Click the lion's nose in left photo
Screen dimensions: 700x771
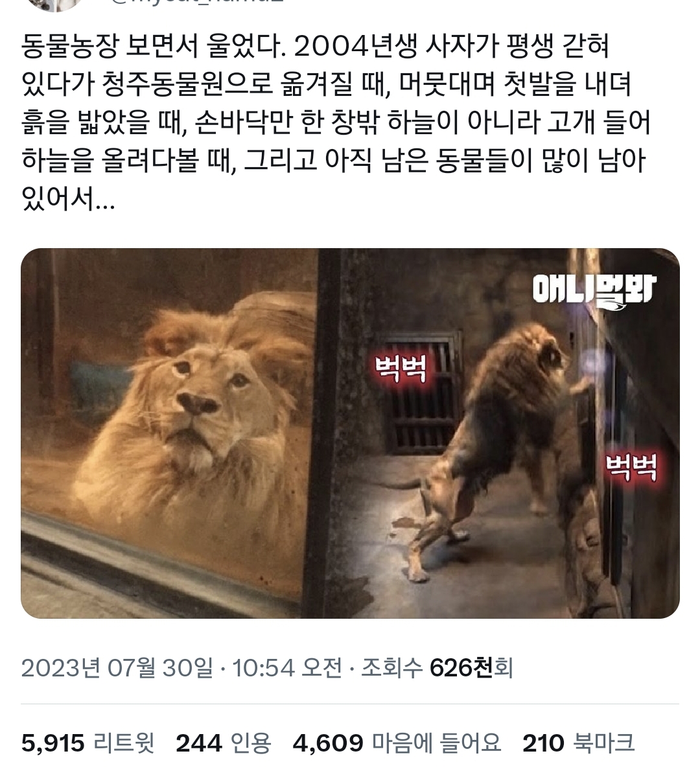198,403
